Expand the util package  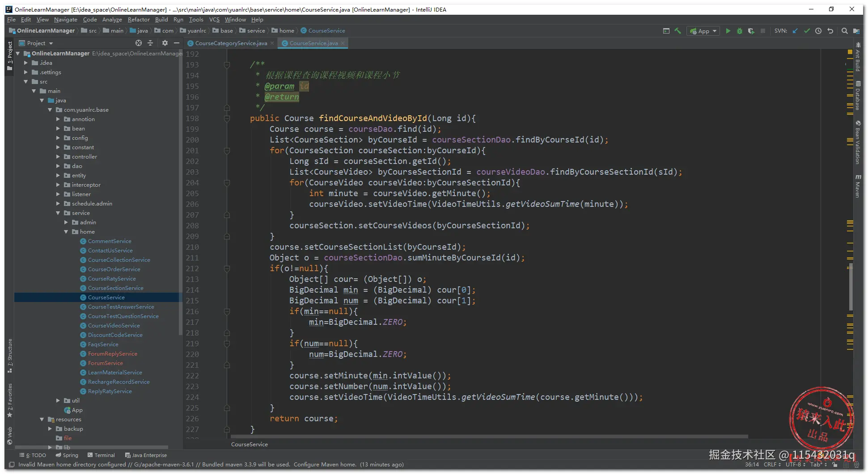[58, 401]
